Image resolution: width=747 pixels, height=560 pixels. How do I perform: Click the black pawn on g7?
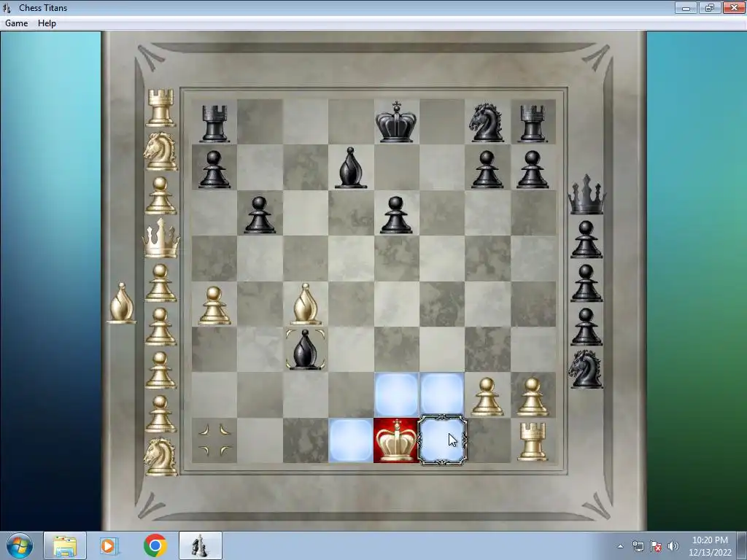487,169
